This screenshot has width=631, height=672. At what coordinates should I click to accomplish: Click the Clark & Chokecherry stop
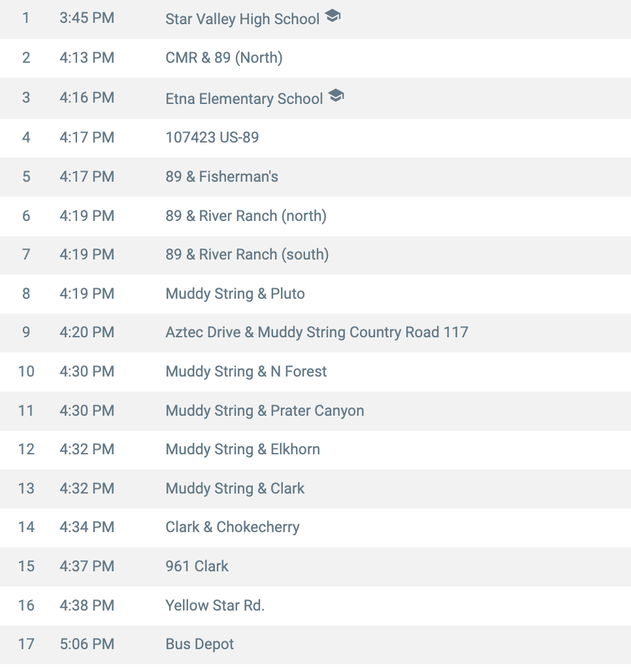tap(233, 527)
